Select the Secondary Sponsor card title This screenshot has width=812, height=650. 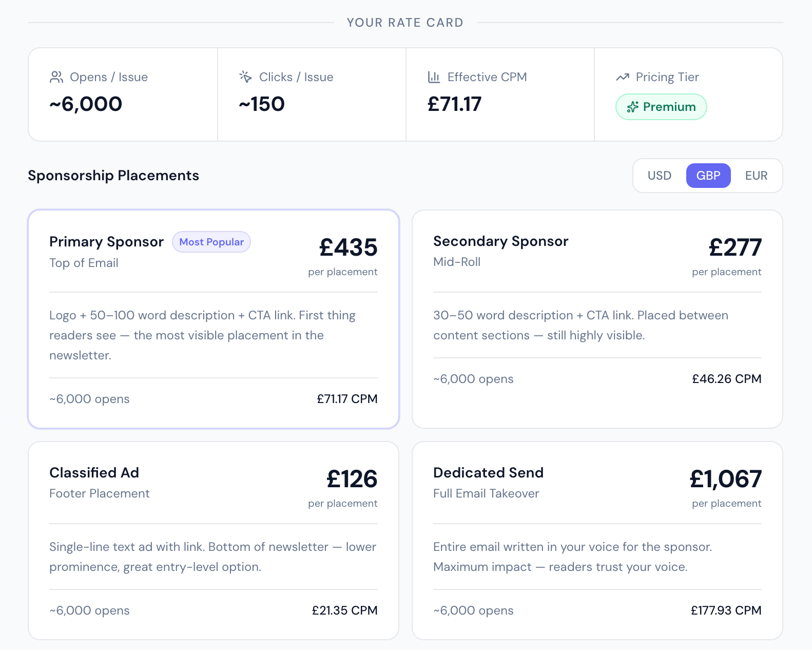(500, 241)
